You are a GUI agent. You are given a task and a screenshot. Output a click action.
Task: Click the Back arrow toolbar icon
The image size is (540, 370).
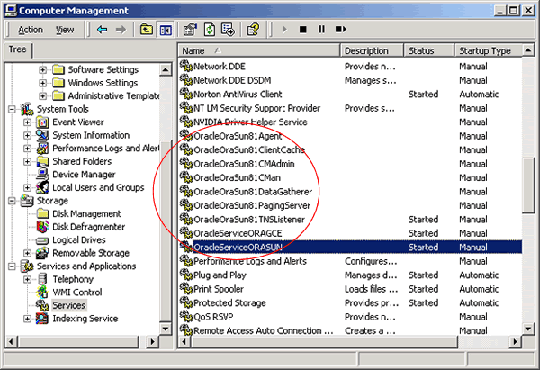tap(102, 30)
